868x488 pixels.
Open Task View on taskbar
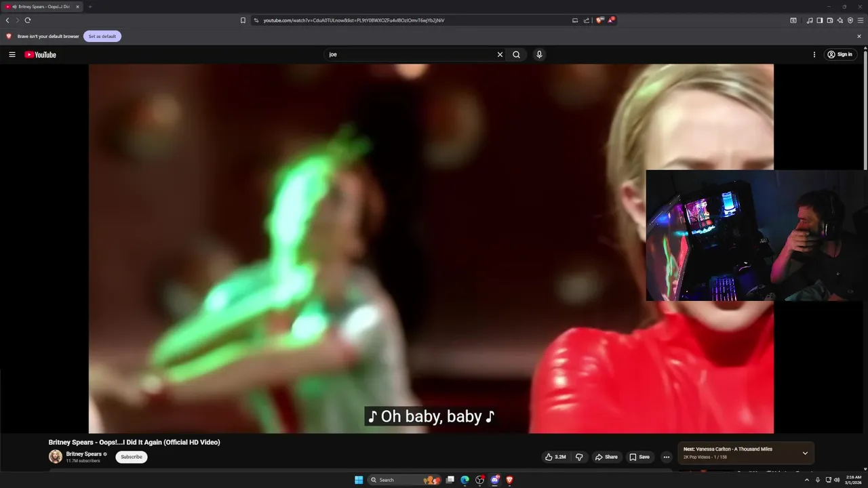click(450, 480)
